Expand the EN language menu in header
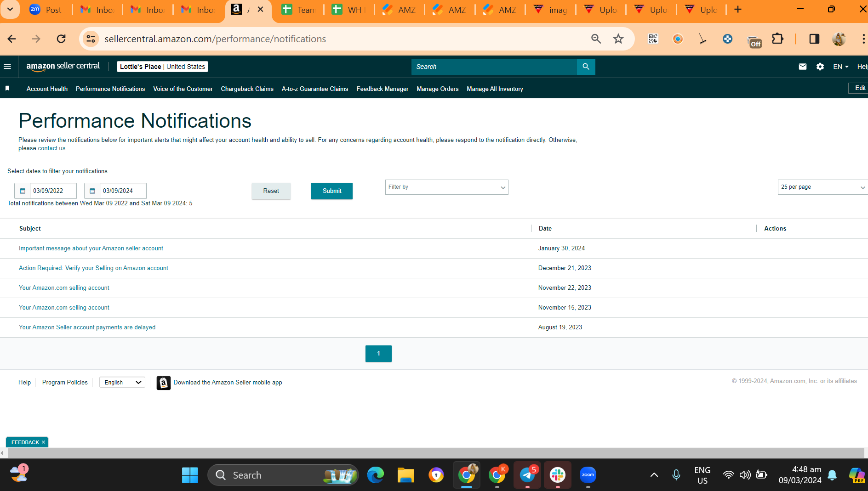868x491 pixels. [x=841, y=67]
